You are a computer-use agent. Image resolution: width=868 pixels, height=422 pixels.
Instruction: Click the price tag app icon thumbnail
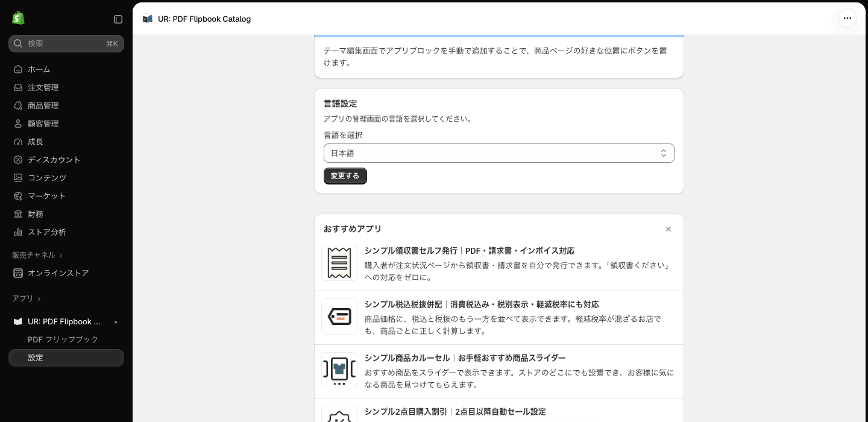tap(339, 316)
